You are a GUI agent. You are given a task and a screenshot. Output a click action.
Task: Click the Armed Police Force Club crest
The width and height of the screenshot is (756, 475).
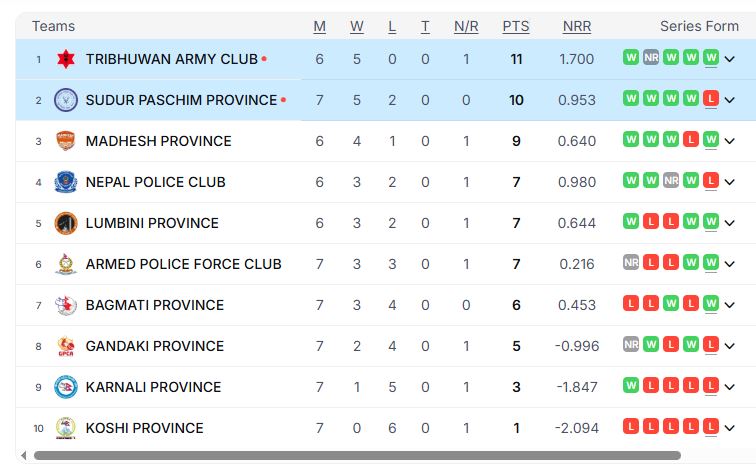tap(66, 264)
